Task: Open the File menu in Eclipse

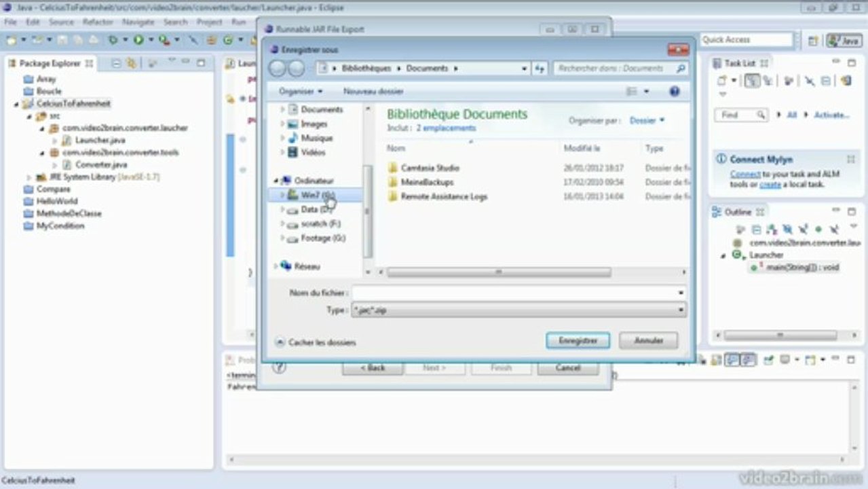Action: click(x=10, y=22)
